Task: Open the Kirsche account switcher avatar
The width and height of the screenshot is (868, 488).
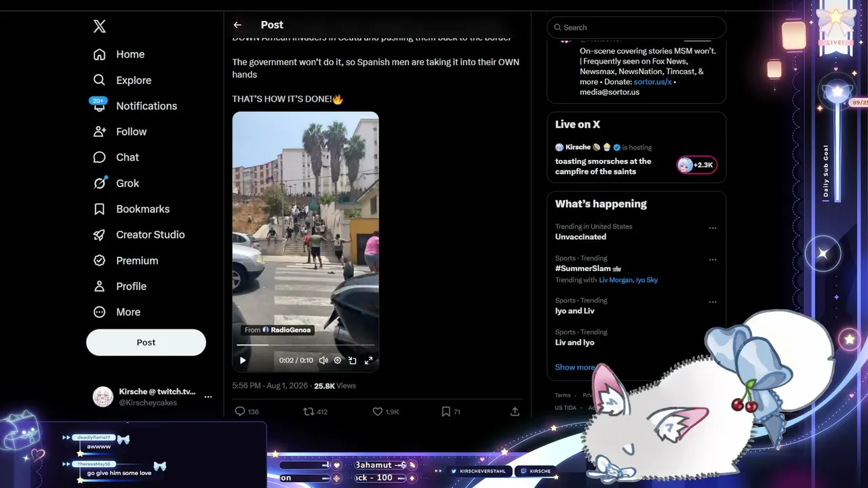Action: pyautogui.click(x=103, y=396)
